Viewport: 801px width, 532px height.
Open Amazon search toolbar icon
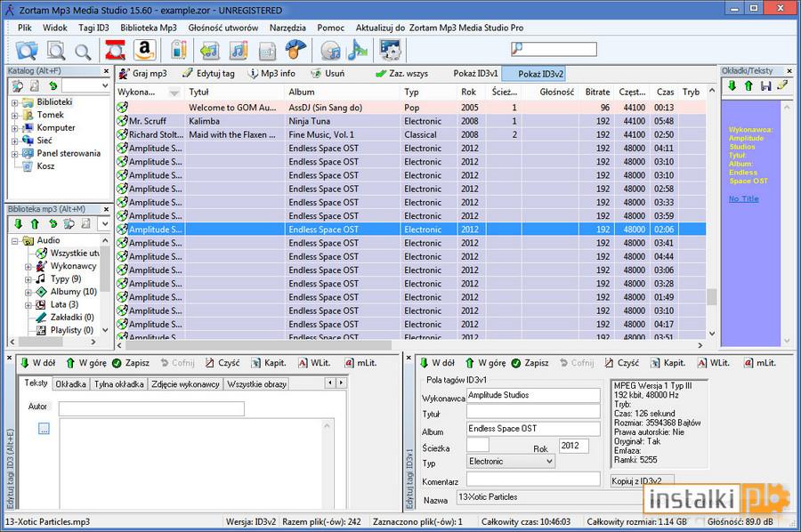(x=144, y=51)
